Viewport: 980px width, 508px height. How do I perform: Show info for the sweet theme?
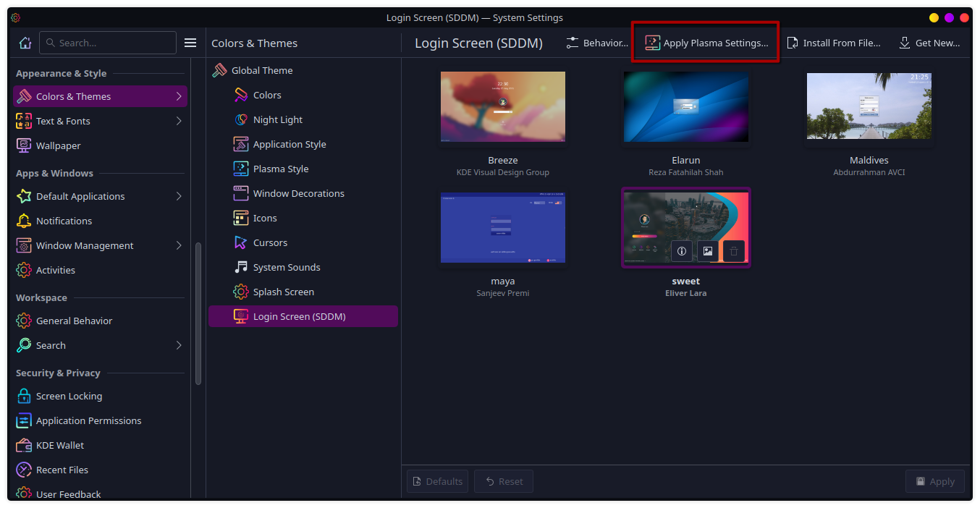pyautogui.click(x=682, y=251)
